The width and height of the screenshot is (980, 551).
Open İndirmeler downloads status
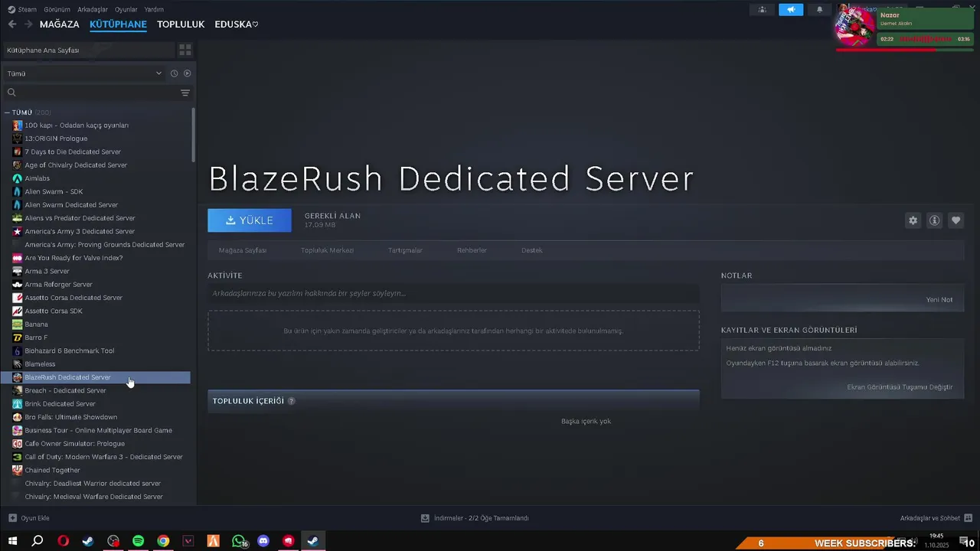click(x=475, y=518)
